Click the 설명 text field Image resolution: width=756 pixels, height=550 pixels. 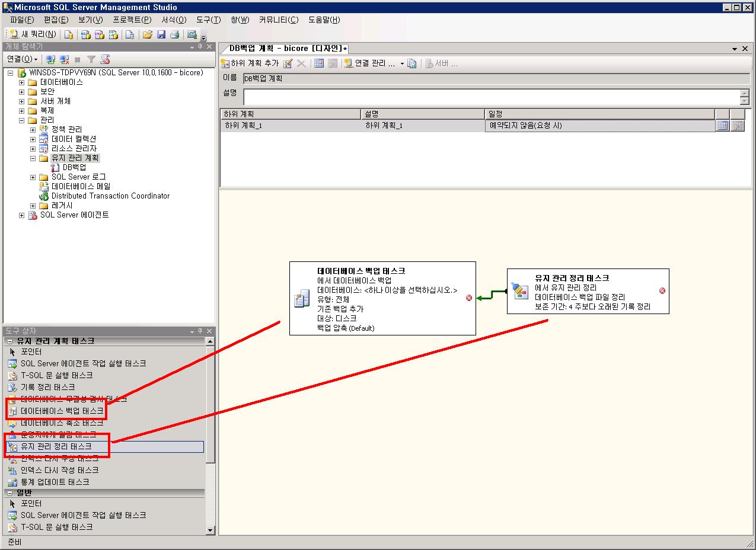(492, 97)
